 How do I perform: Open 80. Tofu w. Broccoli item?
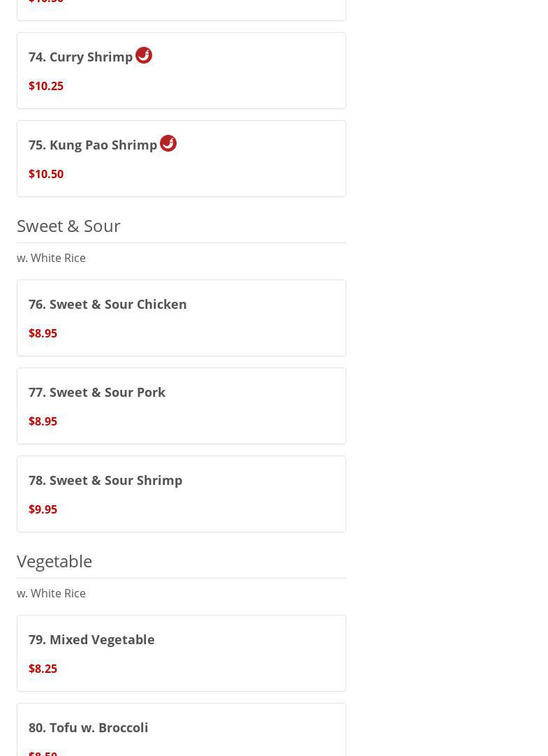click(x=89, y=728)
